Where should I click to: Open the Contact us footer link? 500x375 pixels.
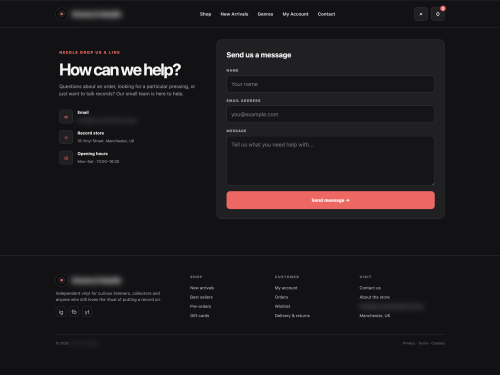[x=370, y=288]
